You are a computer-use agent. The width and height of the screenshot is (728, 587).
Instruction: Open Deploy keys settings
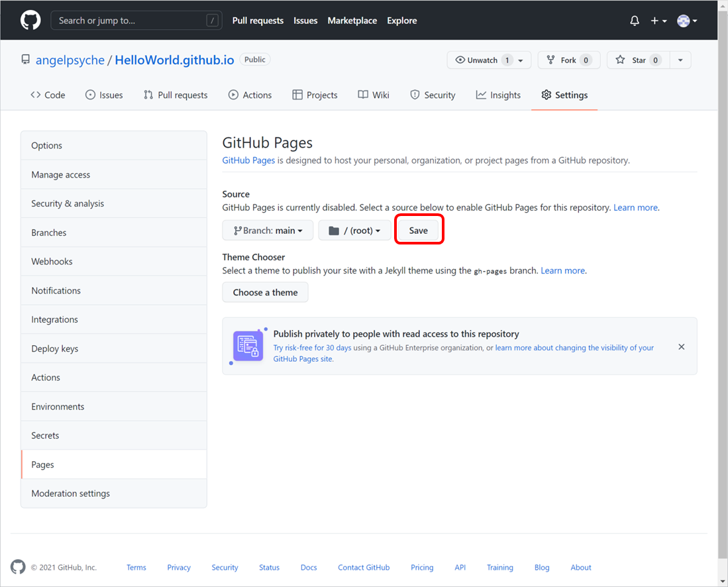pyautogui.click(x=114, y=348)
